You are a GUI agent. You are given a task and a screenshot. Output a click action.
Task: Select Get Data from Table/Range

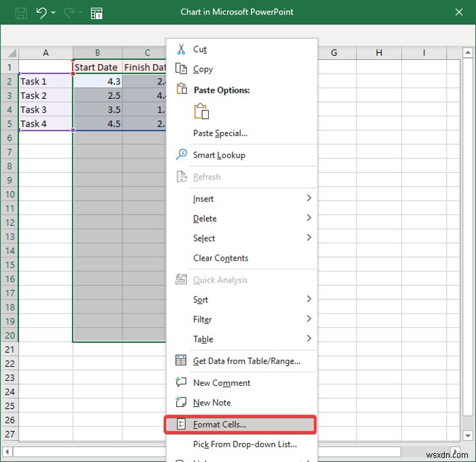pos(246,361)
